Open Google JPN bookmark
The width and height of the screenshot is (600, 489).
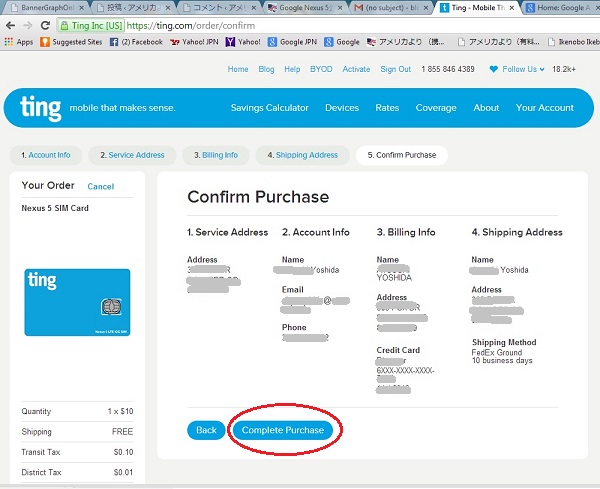coord(292,42)
